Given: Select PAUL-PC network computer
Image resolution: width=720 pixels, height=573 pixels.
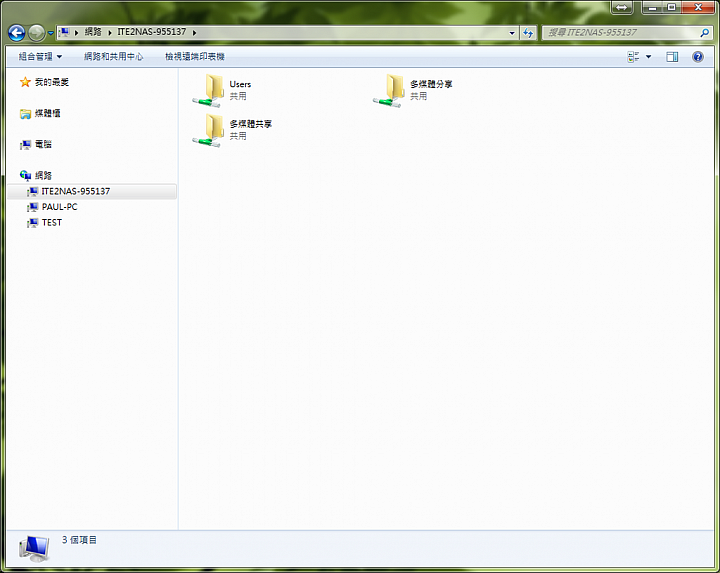Looking at the screenshot, I should (x=59, y=207).
